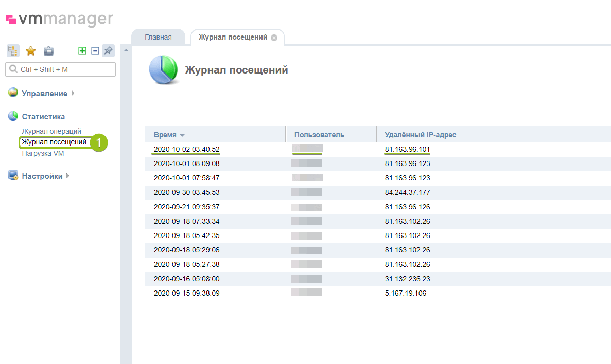Collapse all menu sections with minus icon
The width and height of the screenshot is (611, 364).
pyautogui.click(x=95, y=51)
